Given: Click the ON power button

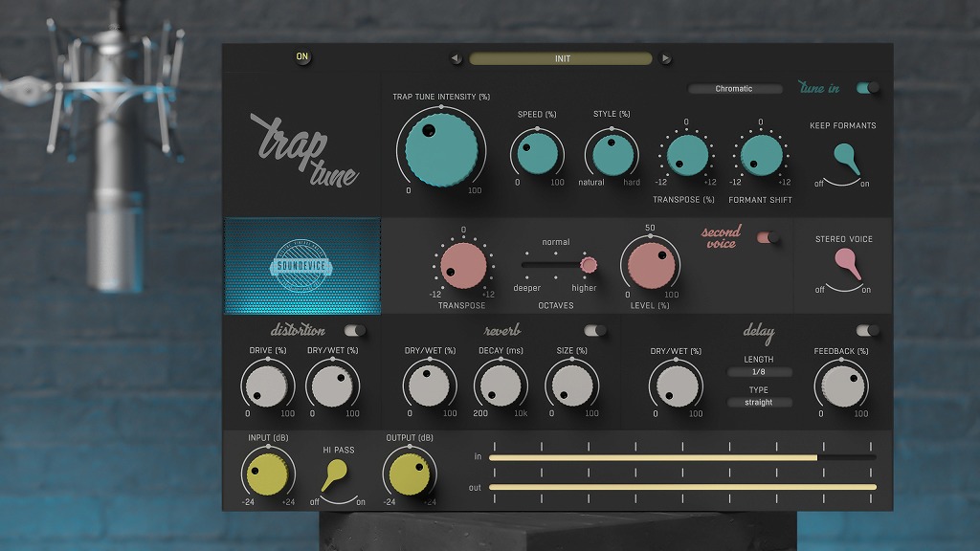Looking at the screenshot, I should coord(302,56).
